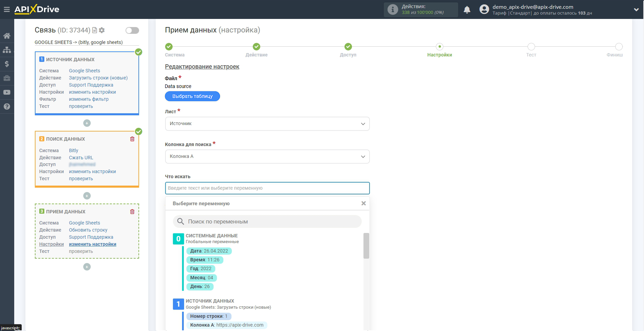This screenshot has height=331, width=644.
Task: Click Support Поддержка in Прием данных block
Action: tap(91, 237)
